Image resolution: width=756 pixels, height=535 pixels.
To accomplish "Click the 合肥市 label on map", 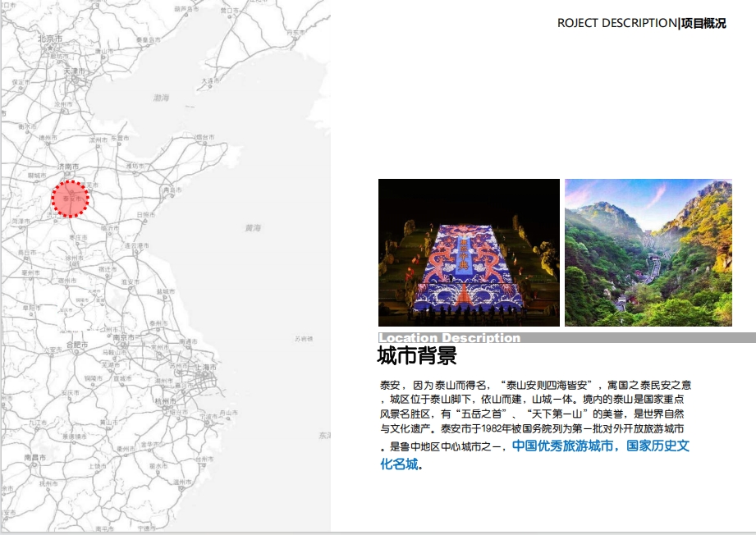I will point(76,345).
